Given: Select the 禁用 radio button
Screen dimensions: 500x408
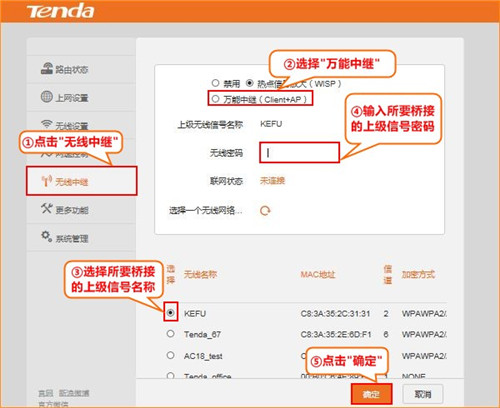Looking at the screenshot, I should coord(215,83).
